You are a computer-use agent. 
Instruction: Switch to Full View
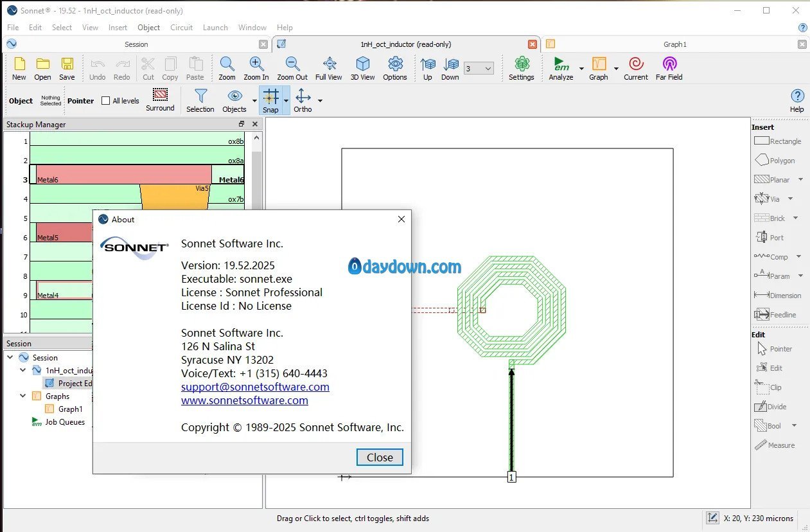(329, 68)
